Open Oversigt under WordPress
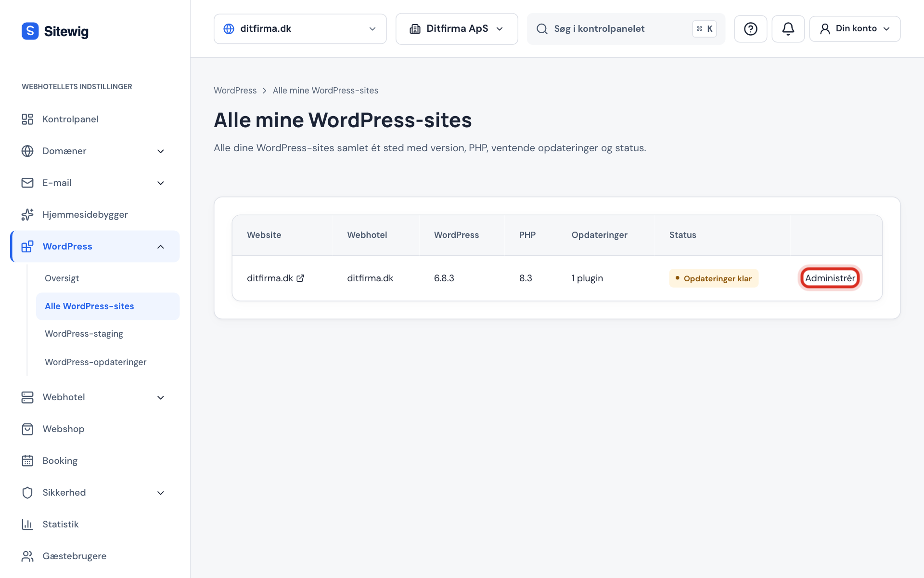 [x=62, y=278]
